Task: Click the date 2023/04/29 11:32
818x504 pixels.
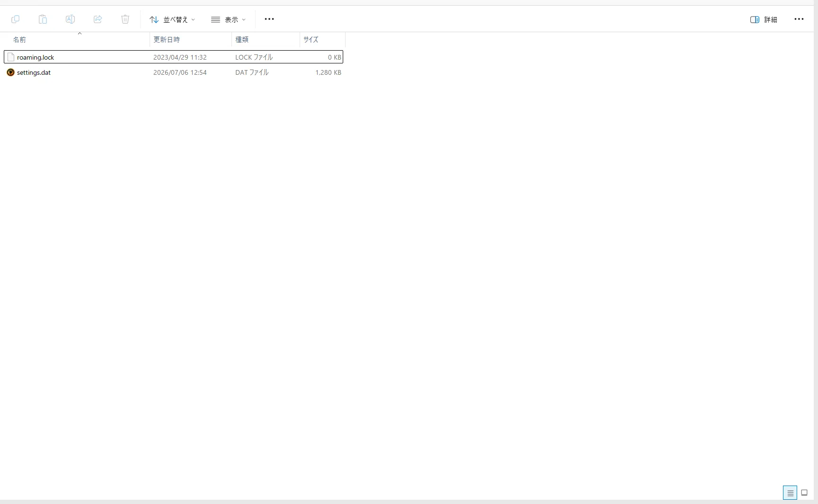Action: [x=180, y=57]
